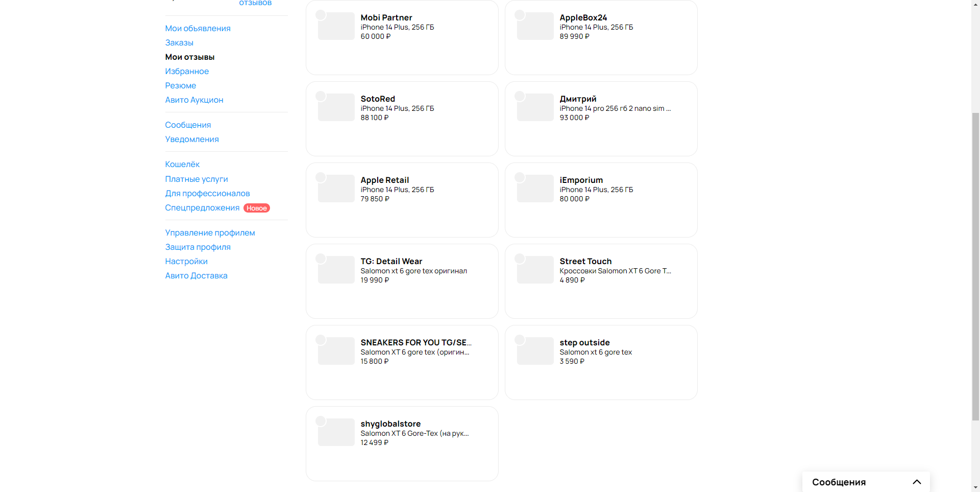
Task: Open seller name Apple Retail
Action: pyautogui.click(x=385, y=180)
